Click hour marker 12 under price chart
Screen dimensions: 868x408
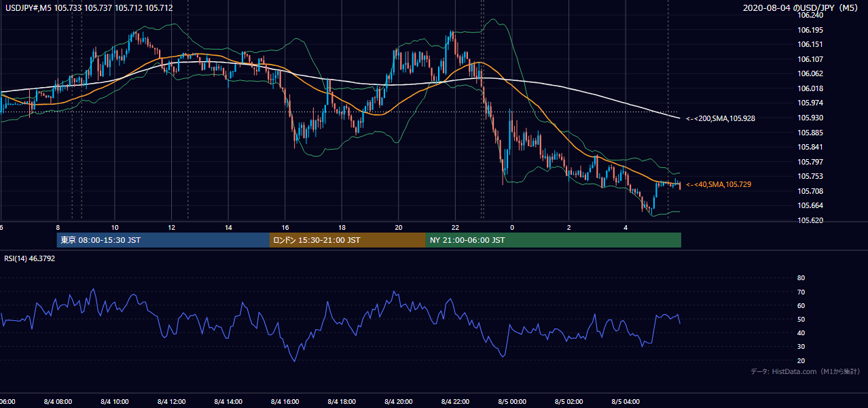pyautogui.click(x=171, y=227)
